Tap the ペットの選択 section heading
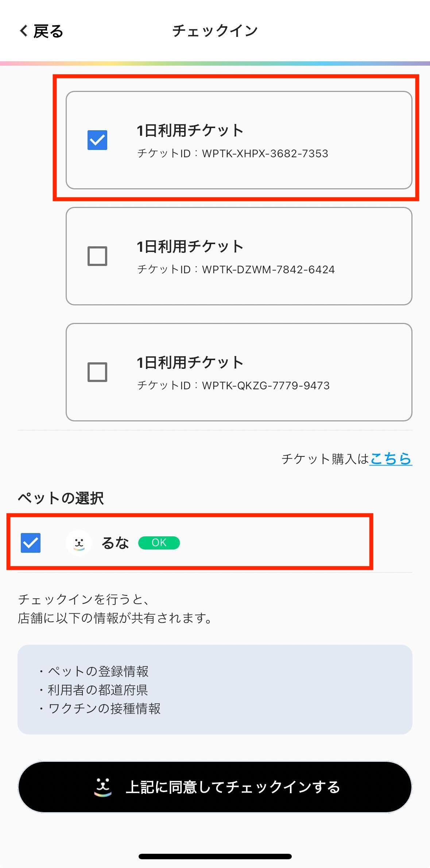Screen dimensions: 430x868 [61, 498]
